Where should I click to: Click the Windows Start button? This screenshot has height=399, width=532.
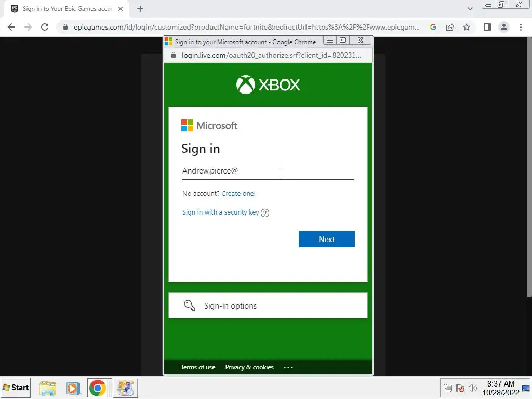pyautogui.click(x=16, y=388)
